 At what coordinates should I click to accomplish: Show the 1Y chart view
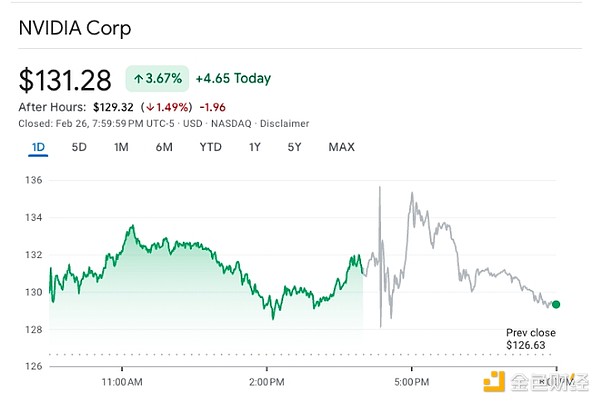(255, 148)
